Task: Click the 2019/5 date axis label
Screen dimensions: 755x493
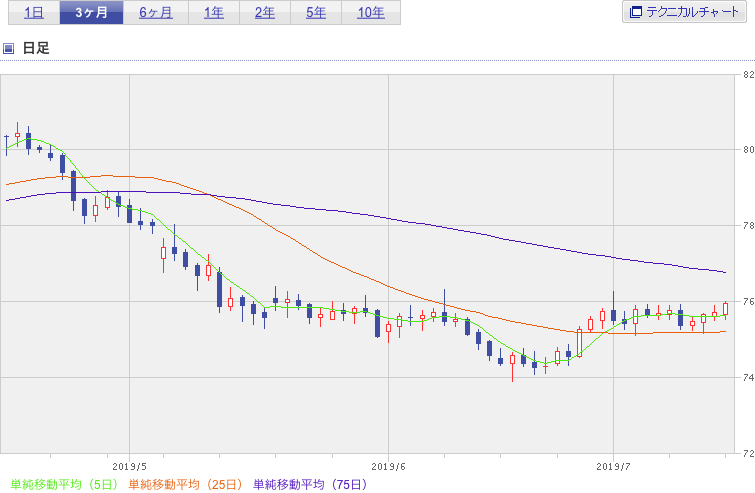Action: coord(129,467)
